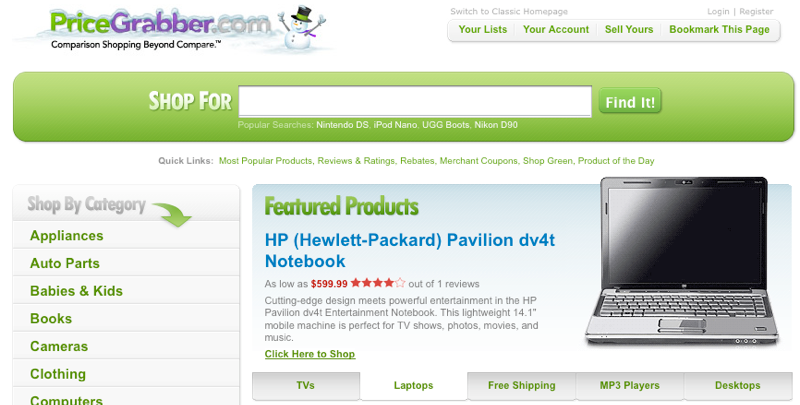Open the MP3 Players tab

coord(630,386)
